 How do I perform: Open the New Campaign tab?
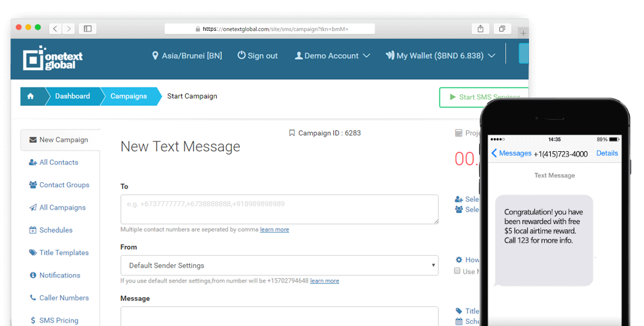[60, 139]
